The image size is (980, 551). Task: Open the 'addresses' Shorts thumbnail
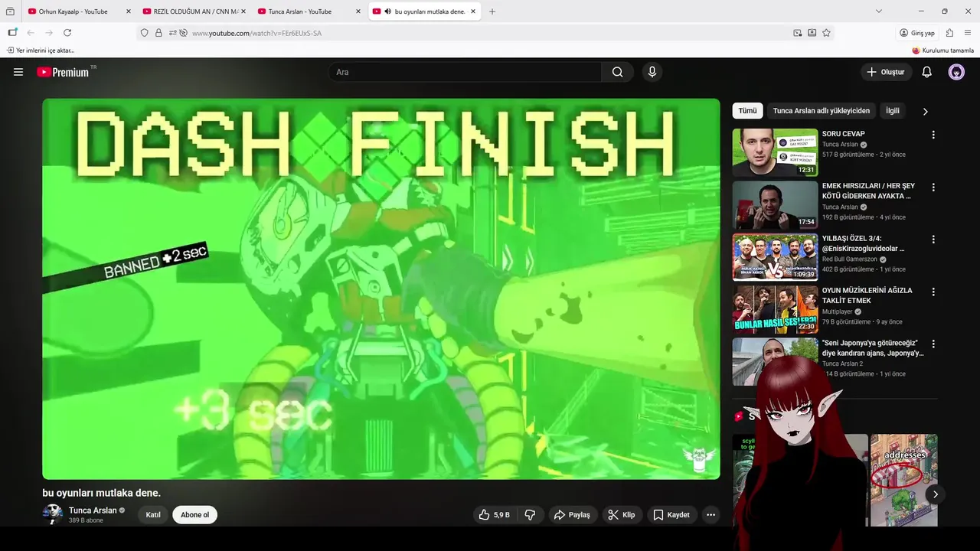point(904,480)
